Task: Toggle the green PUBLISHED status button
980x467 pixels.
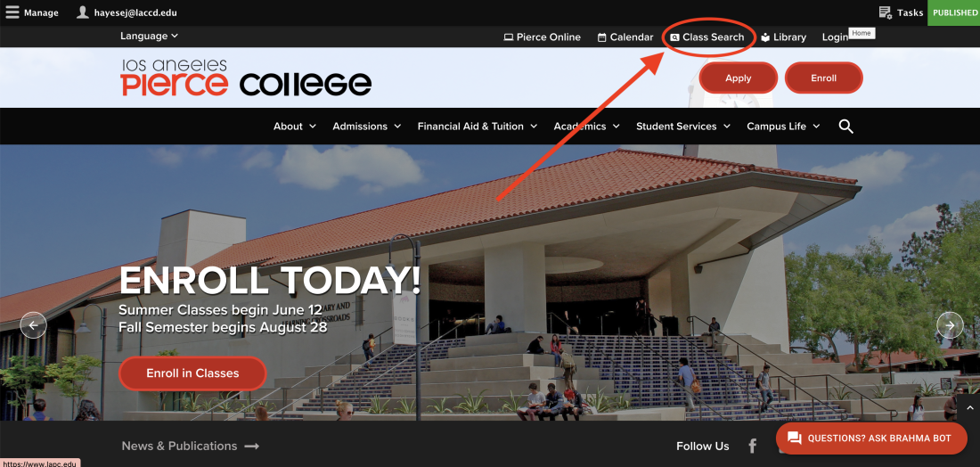Action: [954, 12]
